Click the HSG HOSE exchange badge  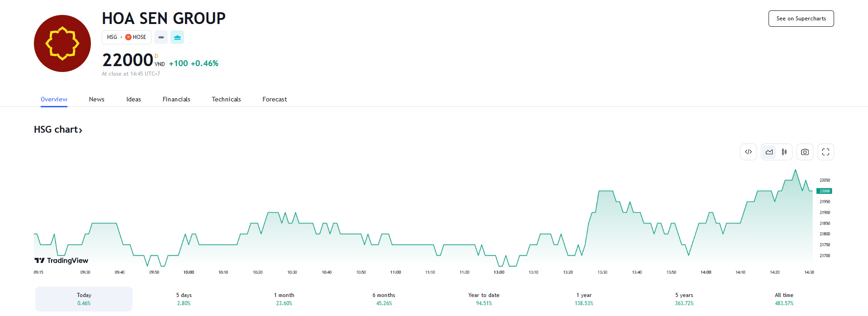tap(127, 37)
